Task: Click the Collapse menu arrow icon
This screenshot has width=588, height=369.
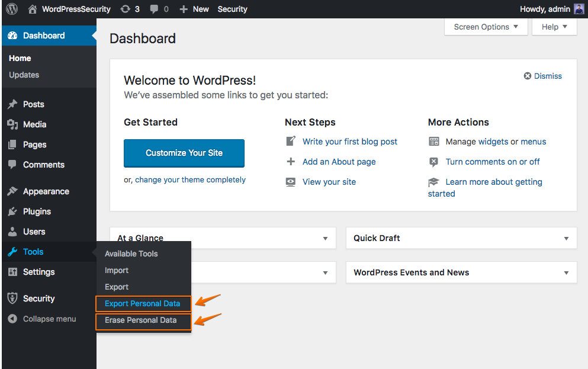Action: tap(12, 319)
